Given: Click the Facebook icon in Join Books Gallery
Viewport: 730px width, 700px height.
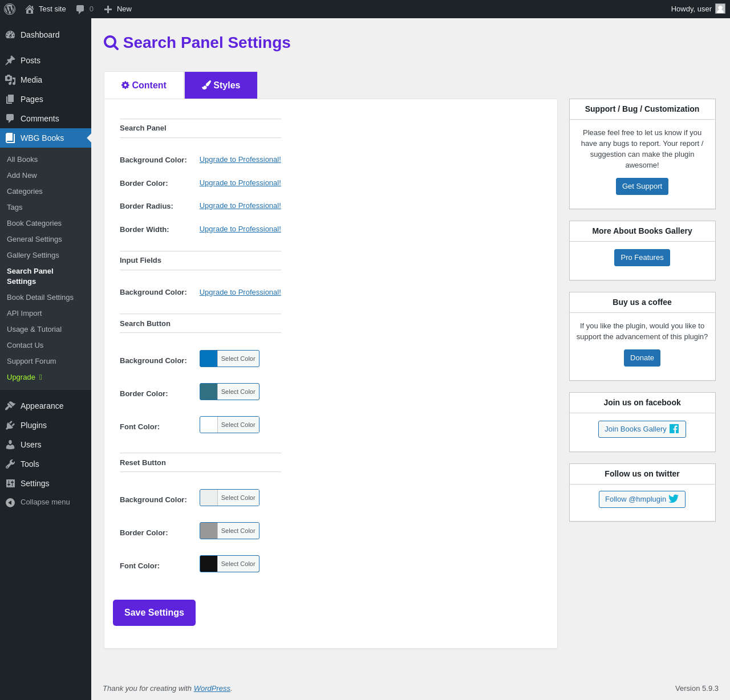Looking at the screenshot, I should tap(674, 429).
